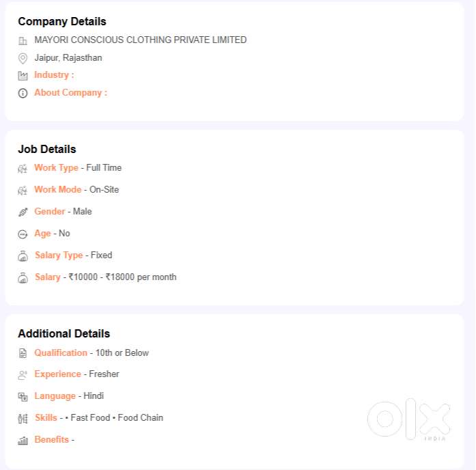Click the building icon beside company name
Screen dimensions: 476x470
(23, 41)
